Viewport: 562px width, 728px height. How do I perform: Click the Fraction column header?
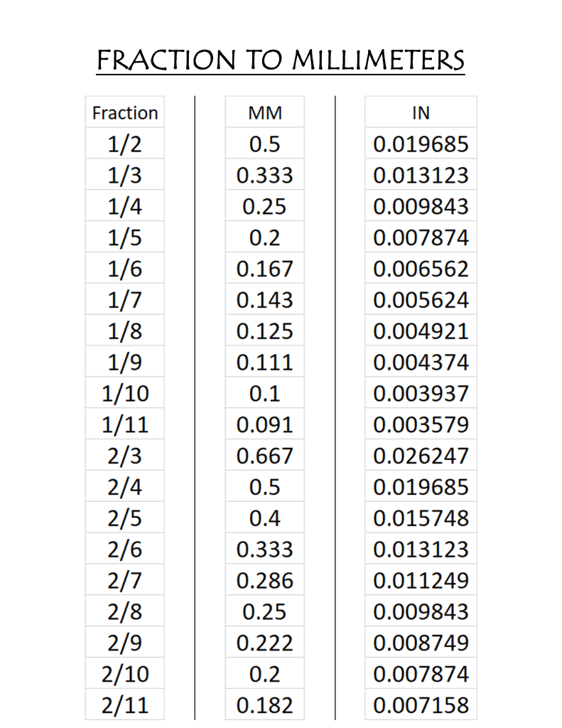pos(125,112)
